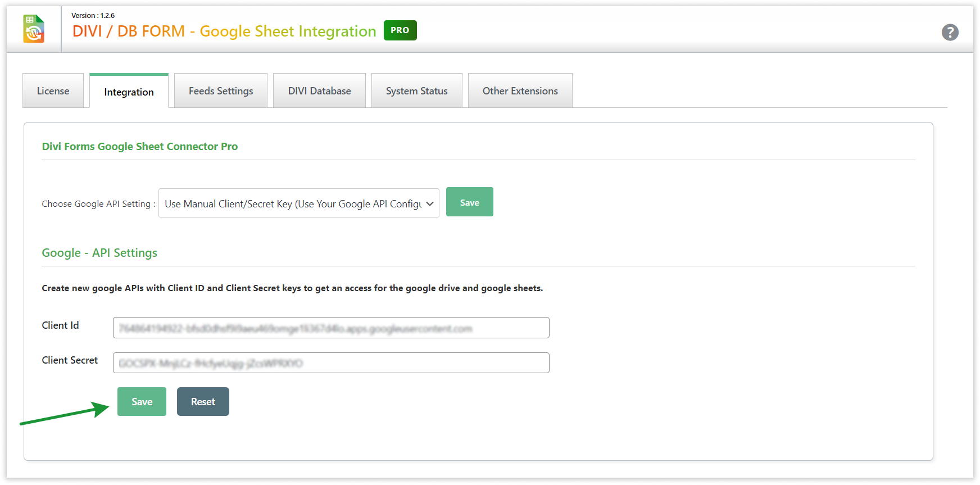Click the Google - API Settings heading
Image resolution: width=980 pixels, height=485 pixels.
[x=99, y=253]
